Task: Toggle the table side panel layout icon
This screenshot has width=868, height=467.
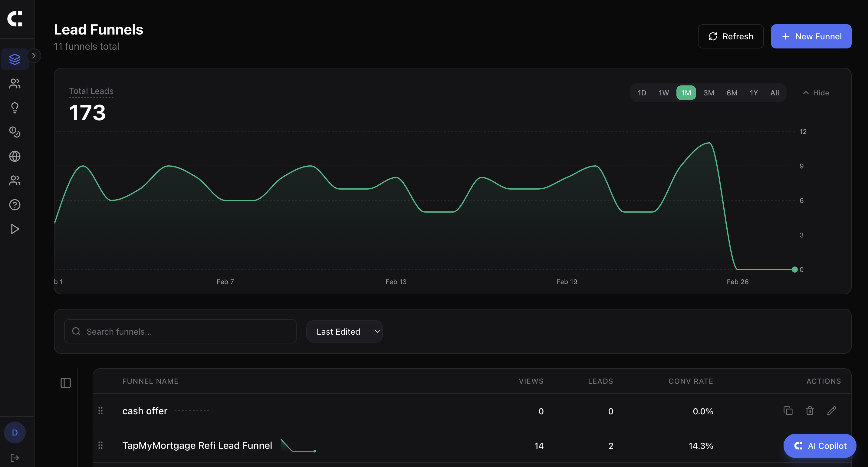Action: point(65,383)
